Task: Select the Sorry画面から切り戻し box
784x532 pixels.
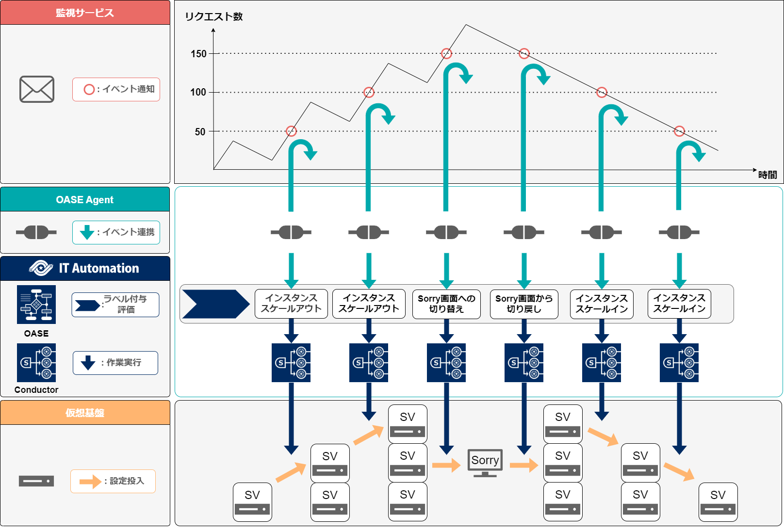Action: pos(524,304)
